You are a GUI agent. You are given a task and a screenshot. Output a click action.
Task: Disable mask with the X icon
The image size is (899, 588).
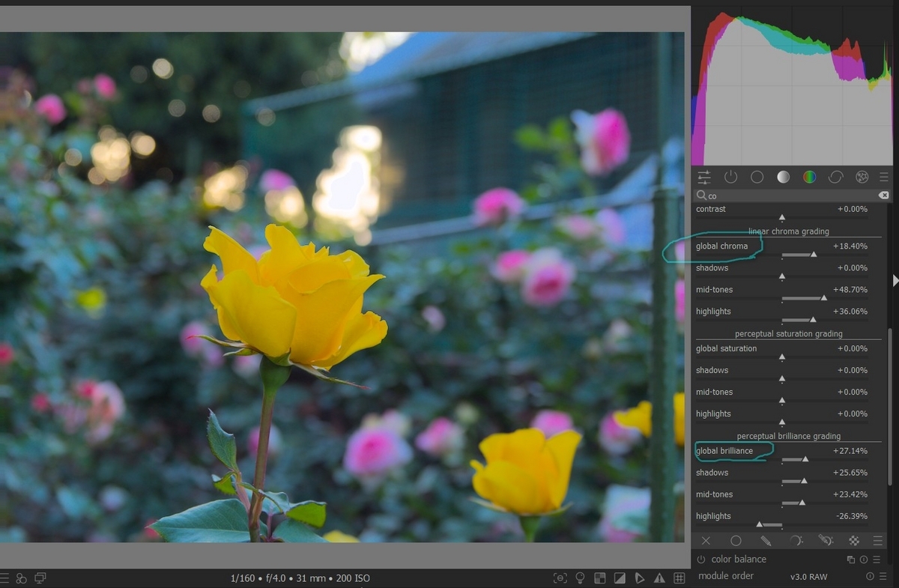(x=706, y=540)
